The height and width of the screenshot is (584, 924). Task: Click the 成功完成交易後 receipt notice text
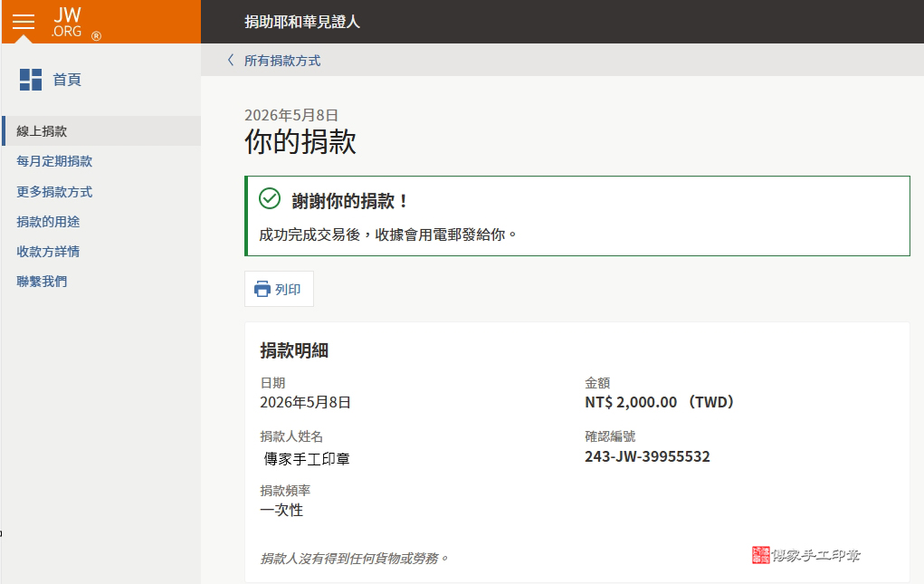point(388,235)
